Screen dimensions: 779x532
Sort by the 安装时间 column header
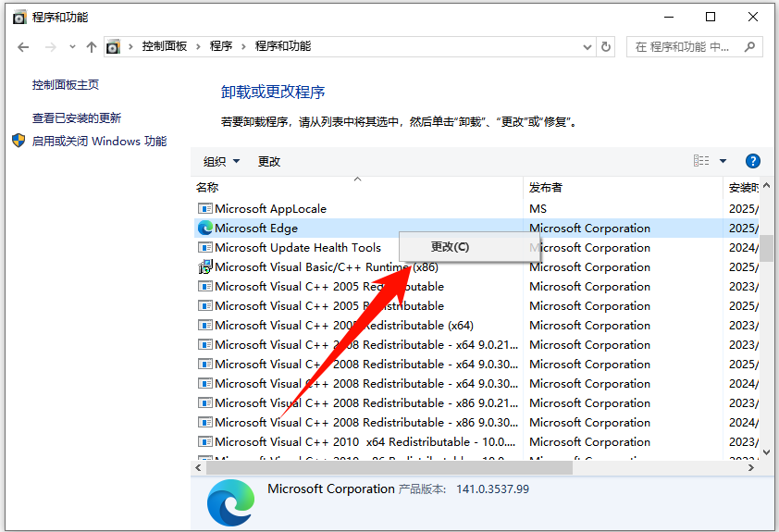[742, 187]
